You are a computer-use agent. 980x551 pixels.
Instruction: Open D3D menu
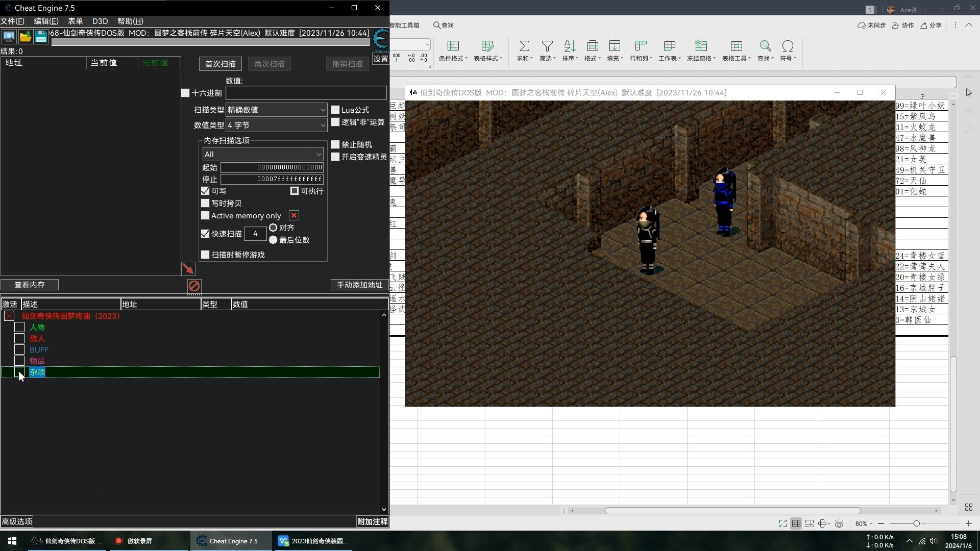click(100, 21)
